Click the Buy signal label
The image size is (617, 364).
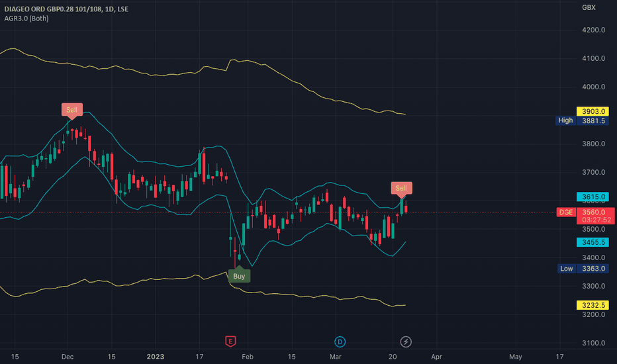pyautogui.click(x=239, y=276)
